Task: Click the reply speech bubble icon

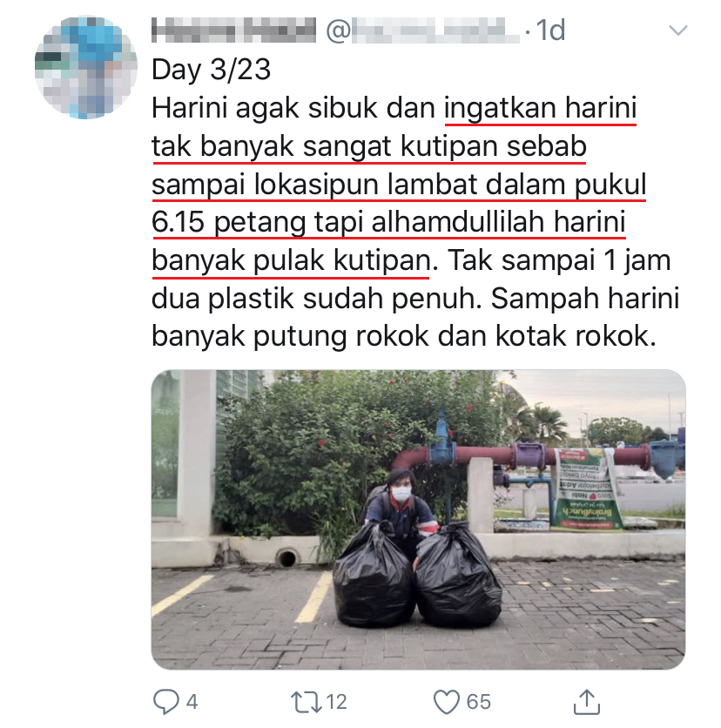Action: click(165, 702)
